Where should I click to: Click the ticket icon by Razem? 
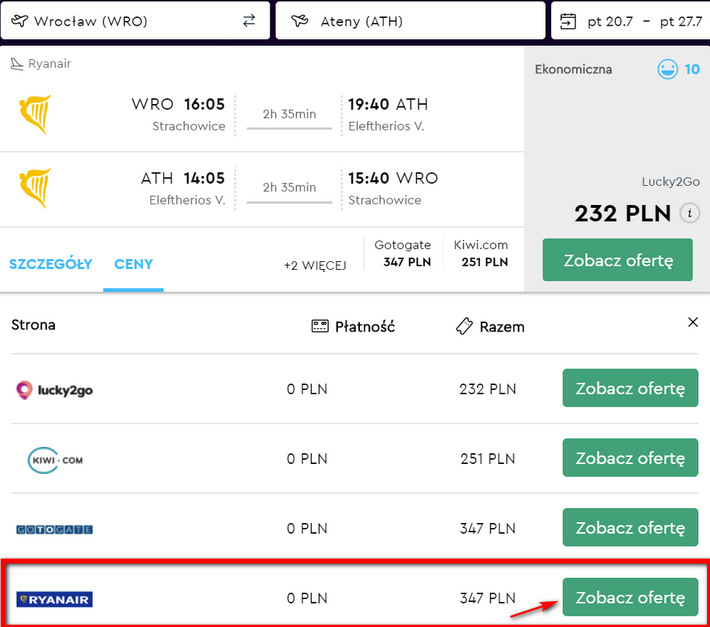(464, 326)
